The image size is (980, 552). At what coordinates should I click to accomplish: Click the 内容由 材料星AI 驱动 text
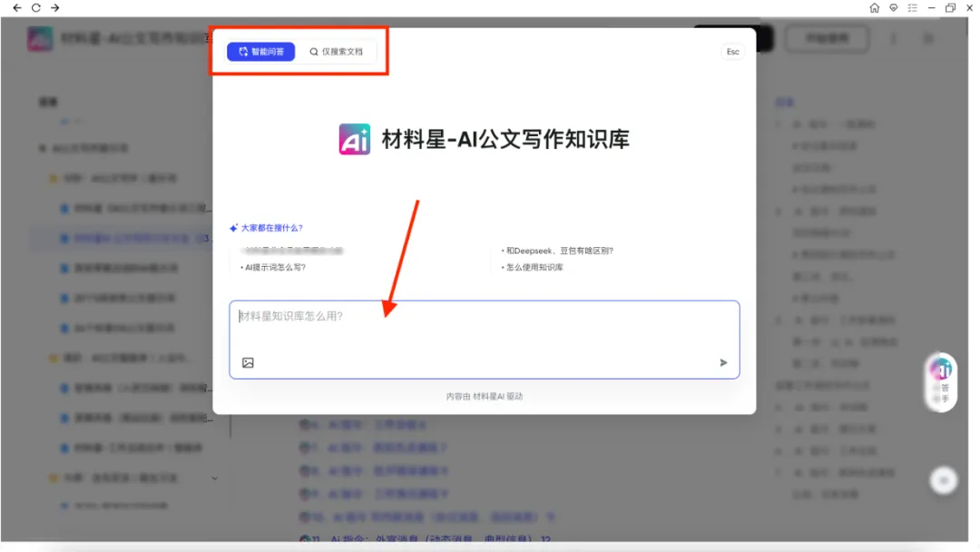point(485,397)
